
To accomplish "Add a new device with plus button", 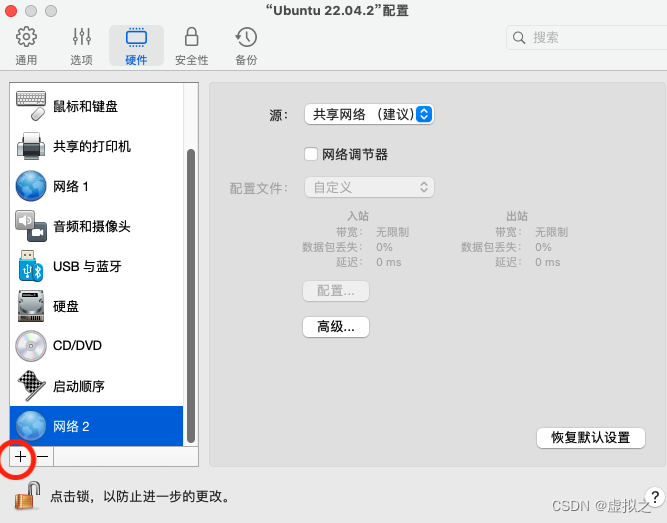I will click(x=20, y=457).
